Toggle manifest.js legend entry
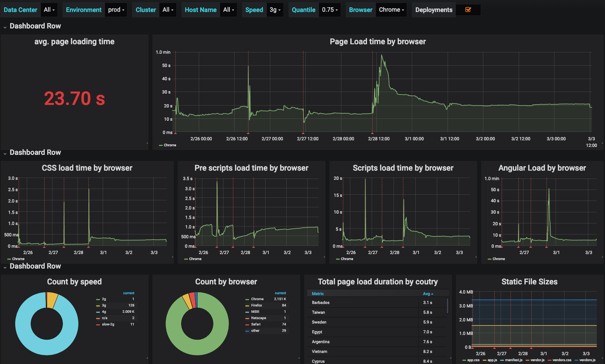The height and width of the screenshot is (364, 605). [x=514, y=360]
